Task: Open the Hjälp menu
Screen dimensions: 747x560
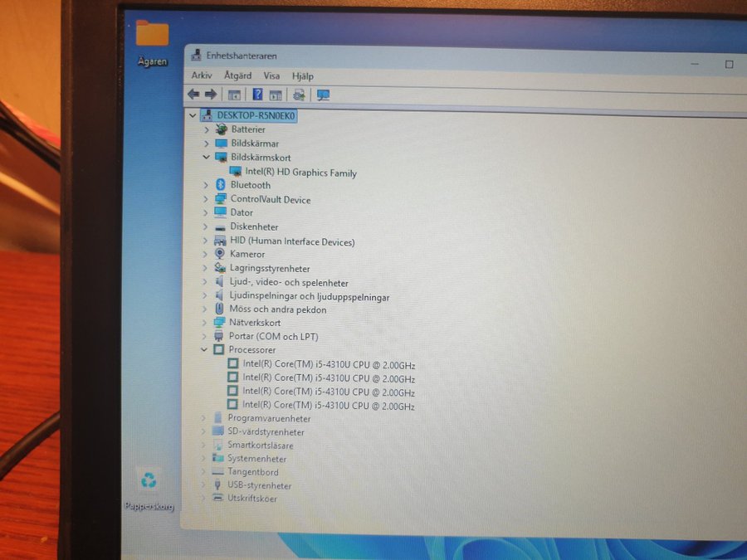Action: [x=303, y=76]
